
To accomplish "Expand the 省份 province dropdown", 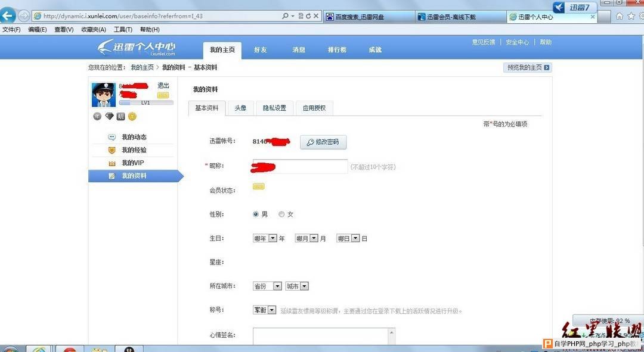I will [267, 286].
